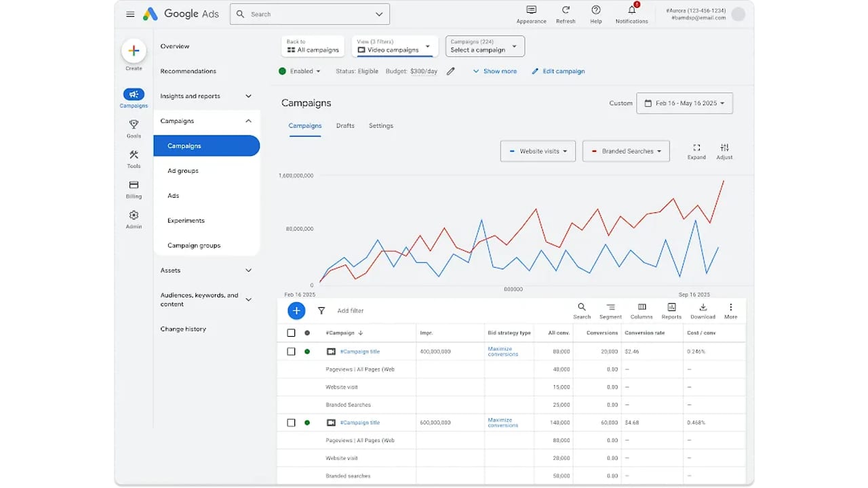Screen dimensions: 868x488
Task: Select the Campaigns megaphone sidebar icon
Action: point(134,94)
